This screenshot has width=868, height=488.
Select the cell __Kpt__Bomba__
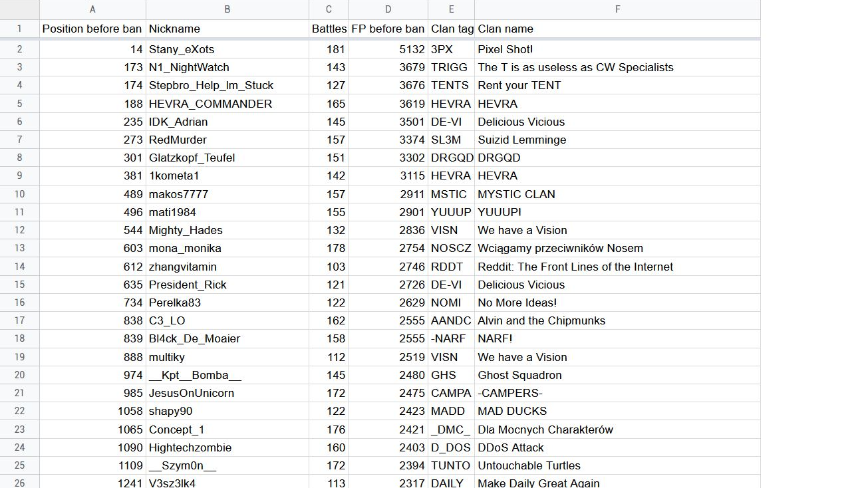pyautogui.click(x=227, y=375)
